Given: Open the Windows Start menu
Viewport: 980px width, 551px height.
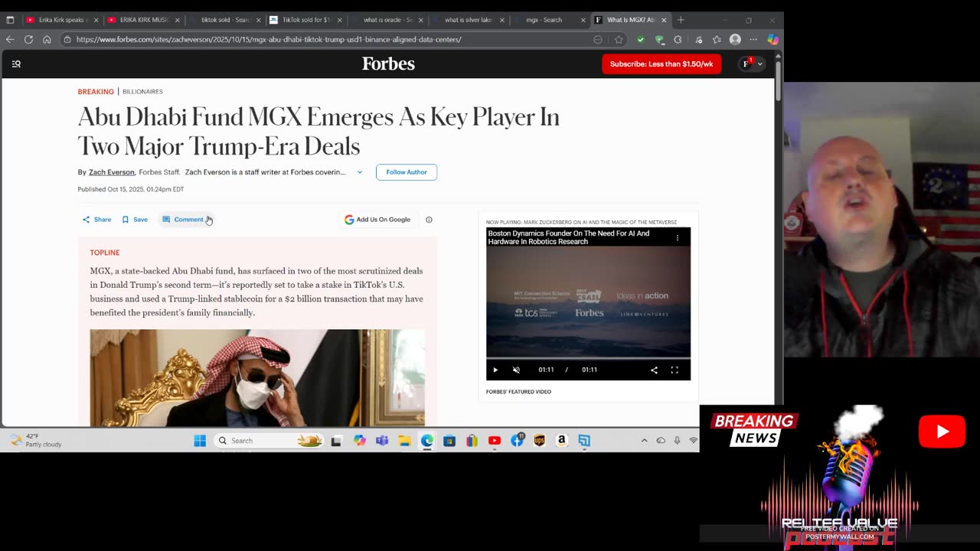Looking at the screenshot, I should pos(200,441).
